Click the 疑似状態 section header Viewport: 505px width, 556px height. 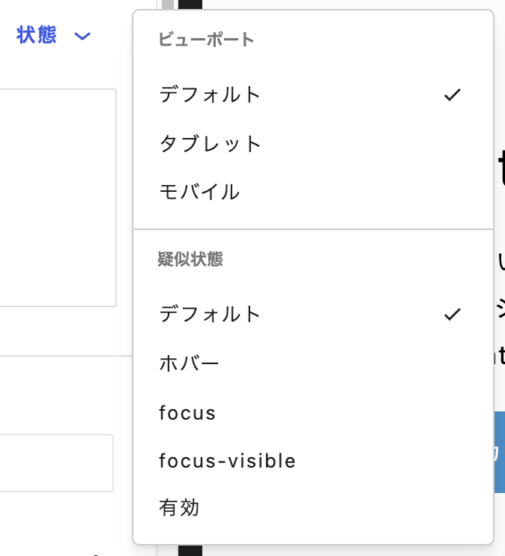click(190, 259)
